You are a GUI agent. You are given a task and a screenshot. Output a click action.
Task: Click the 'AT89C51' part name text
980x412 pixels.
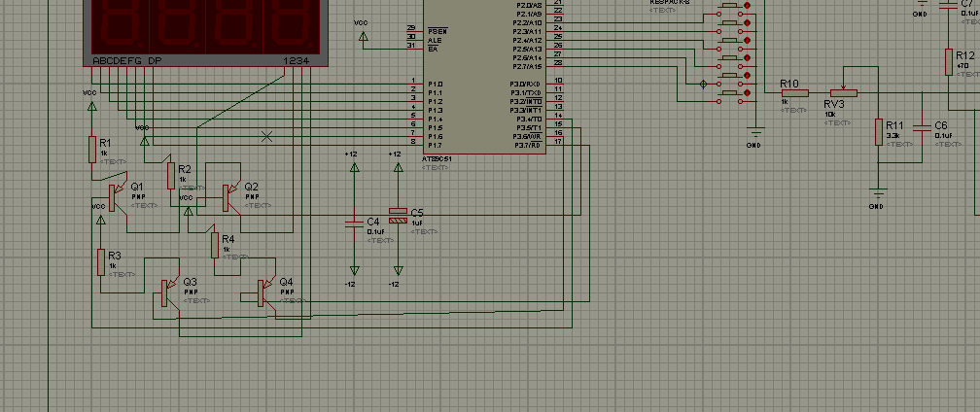437,159
